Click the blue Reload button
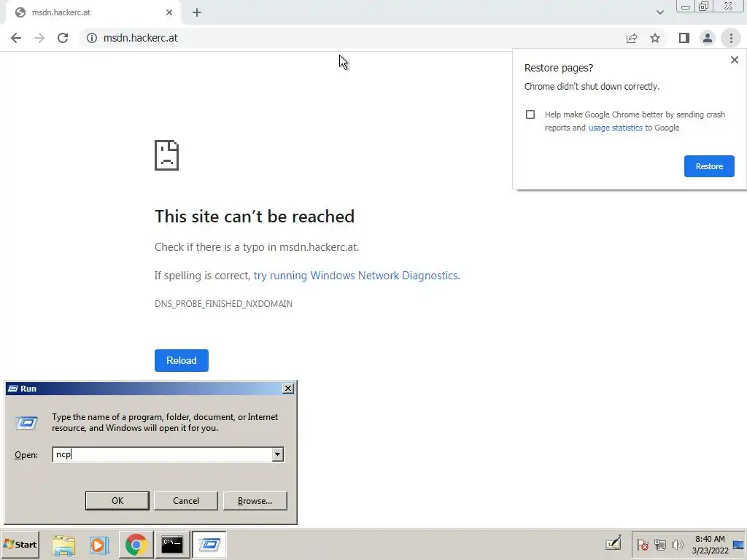This screenshot has height=560, width=747. point(182,360)
